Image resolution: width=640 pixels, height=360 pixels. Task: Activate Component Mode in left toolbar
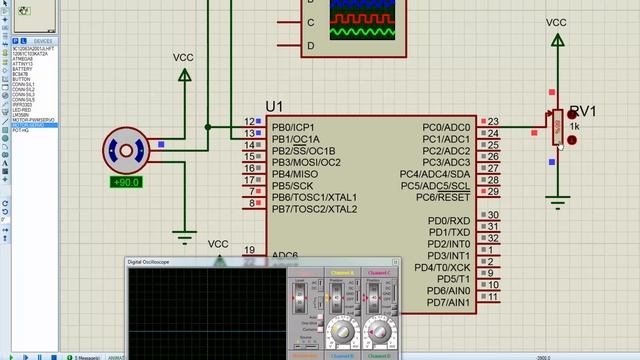[x=5, y=11]
